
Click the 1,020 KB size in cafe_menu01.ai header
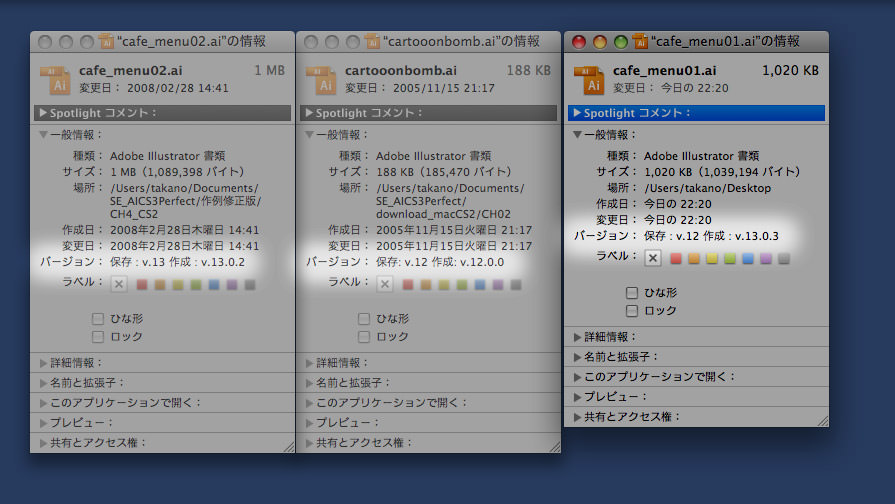pos(791,70)
